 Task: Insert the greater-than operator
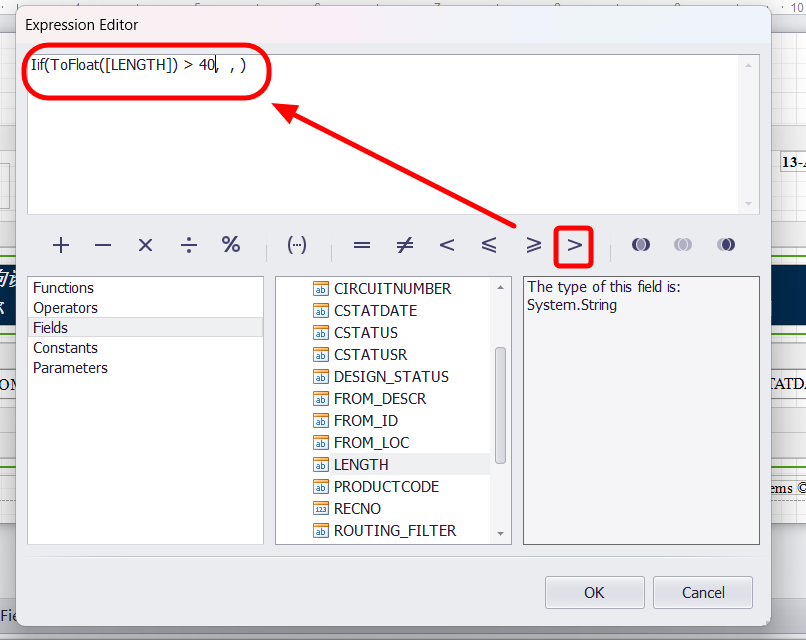pos(574,245)
